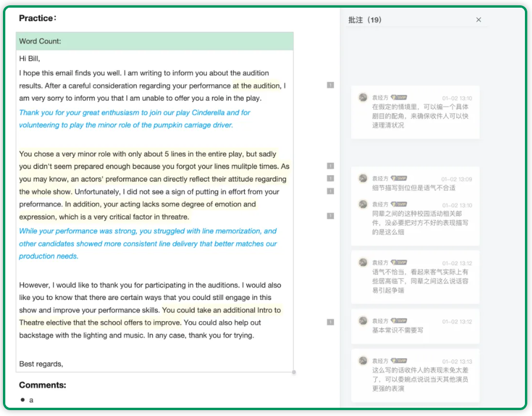Open comment marker next to 'actors' preformance' line
The height and width of the screenshot is (416, 532).
pos(331,179)
